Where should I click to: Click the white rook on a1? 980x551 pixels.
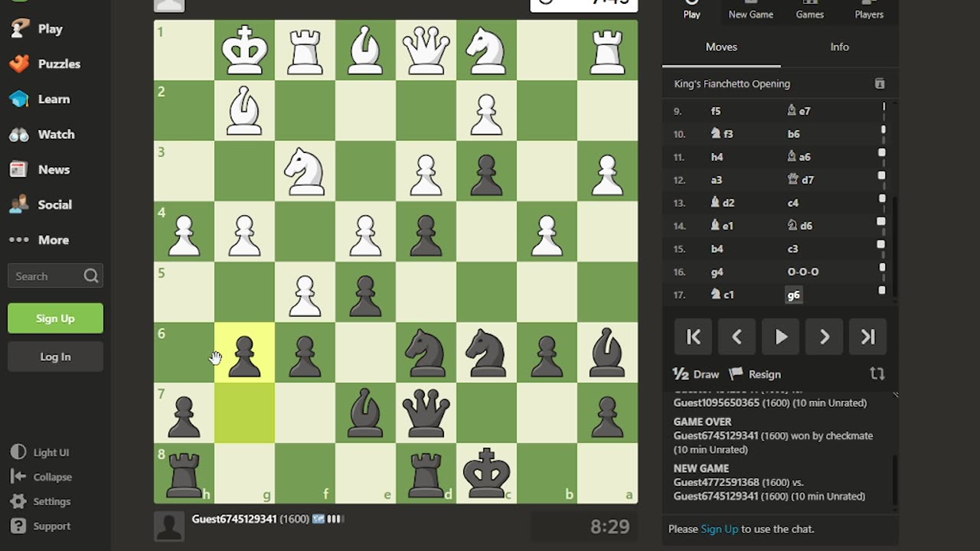[607, 51]
